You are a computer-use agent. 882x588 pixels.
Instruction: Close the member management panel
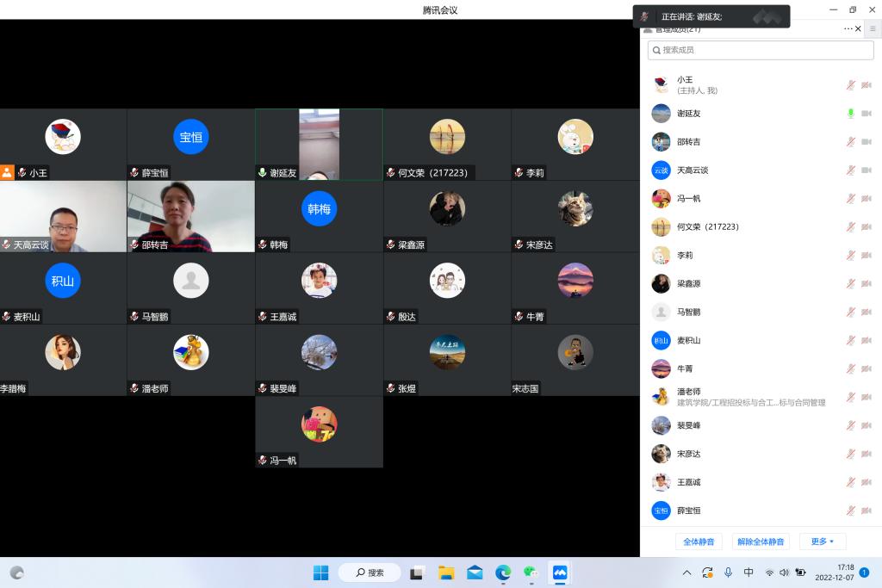click(x=858, y=29)
